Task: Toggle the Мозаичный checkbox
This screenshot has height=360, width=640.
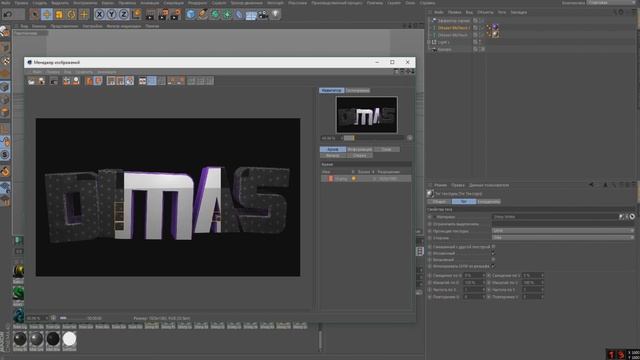Action: pyautogui.click(x=493, y=253)
